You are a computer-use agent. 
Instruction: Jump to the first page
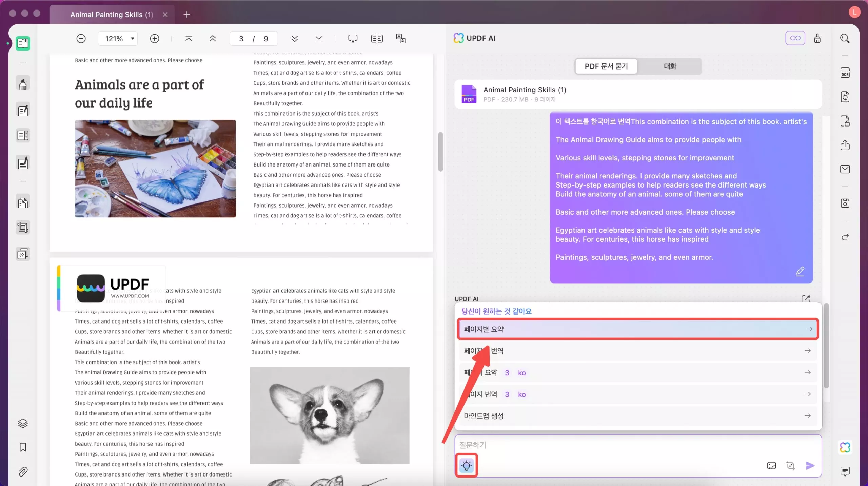click(189, 39)
